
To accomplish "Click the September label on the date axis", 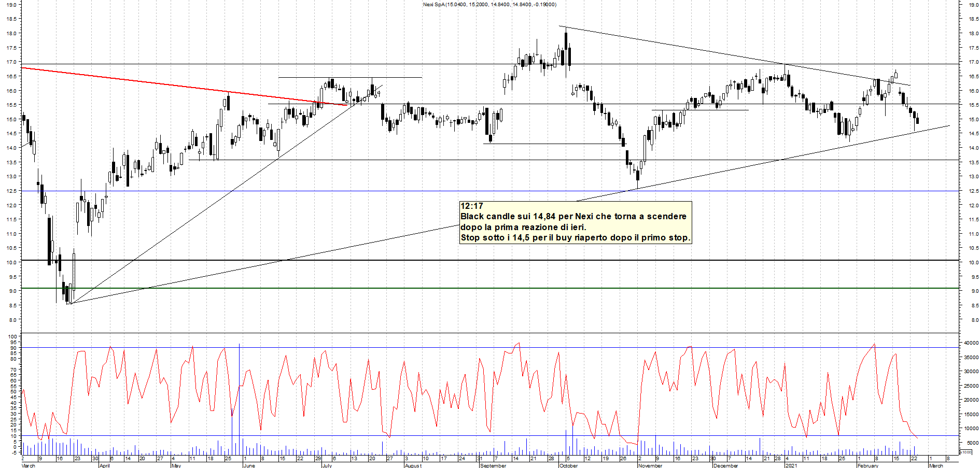I will pyautogui.click(x=493, y=465).
